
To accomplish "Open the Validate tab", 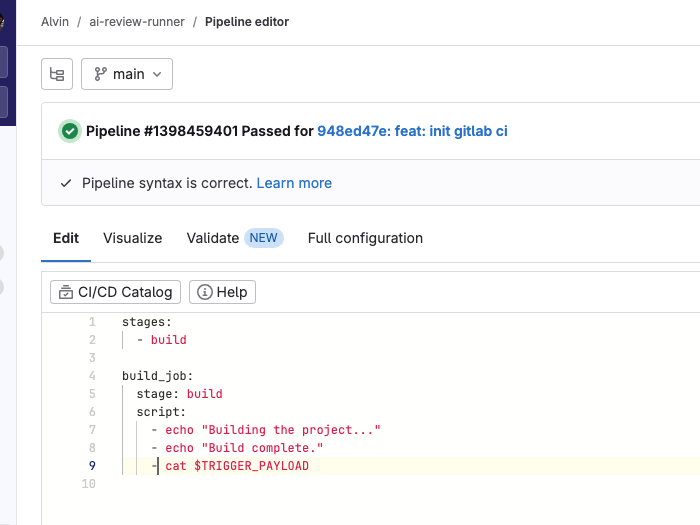I will tap(212, 238).
